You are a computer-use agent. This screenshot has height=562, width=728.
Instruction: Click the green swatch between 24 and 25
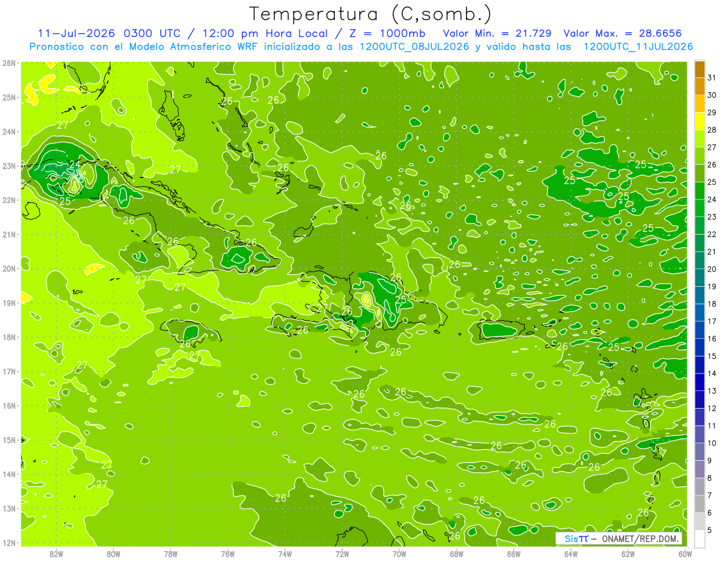click(x=700, y=191)
